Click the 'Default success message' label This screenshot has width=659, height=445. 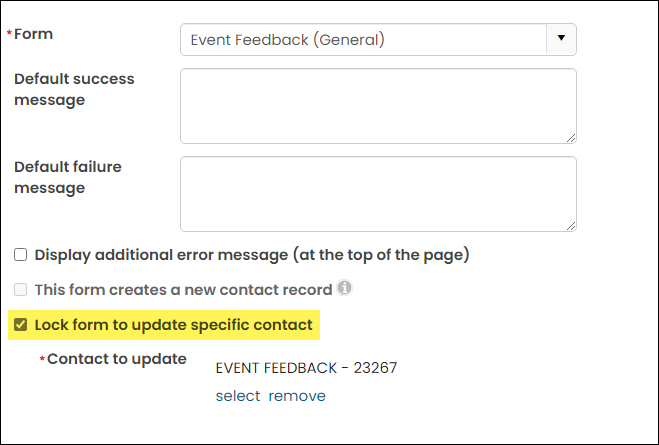[x=74, y=90]
